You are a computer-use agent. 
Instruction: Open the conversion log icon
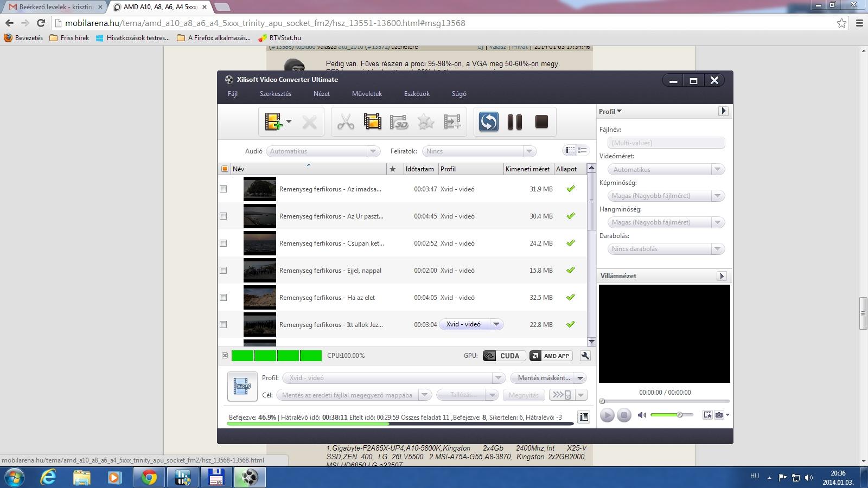coord(584,417)
